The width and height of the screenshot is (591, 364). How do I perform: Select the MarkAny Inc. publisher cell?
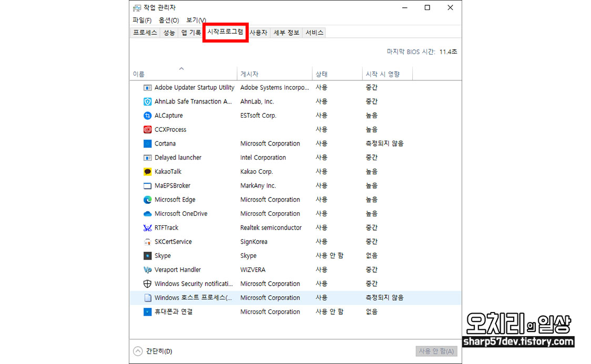(258, 185)
